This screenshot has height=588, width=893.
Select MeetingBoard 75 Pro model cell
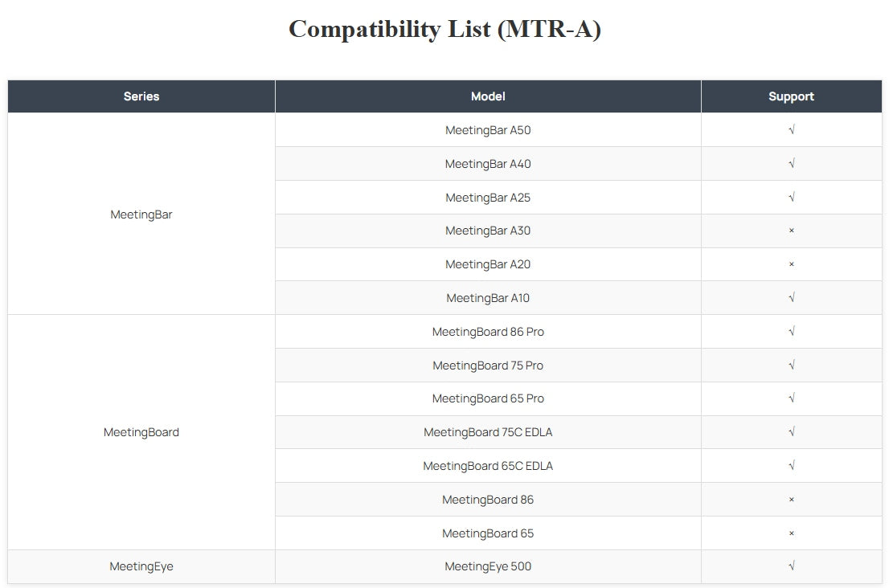[x=488, y=365]
